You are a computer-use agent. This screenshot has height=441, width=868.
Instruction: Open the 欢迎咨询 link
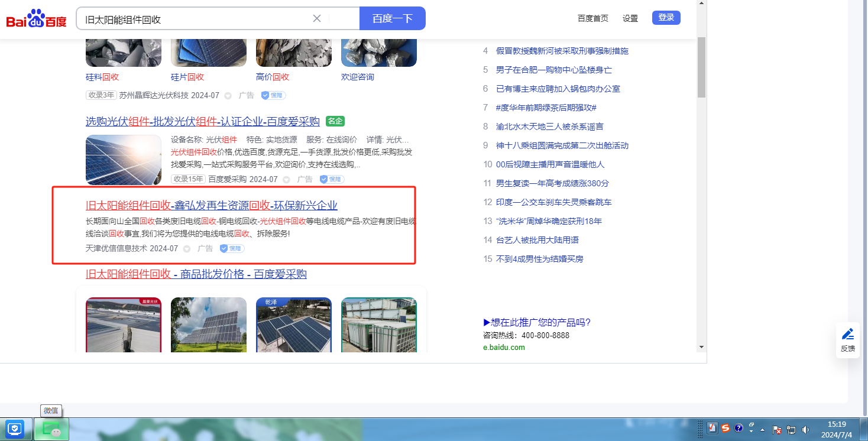click(x=358, y=77)
